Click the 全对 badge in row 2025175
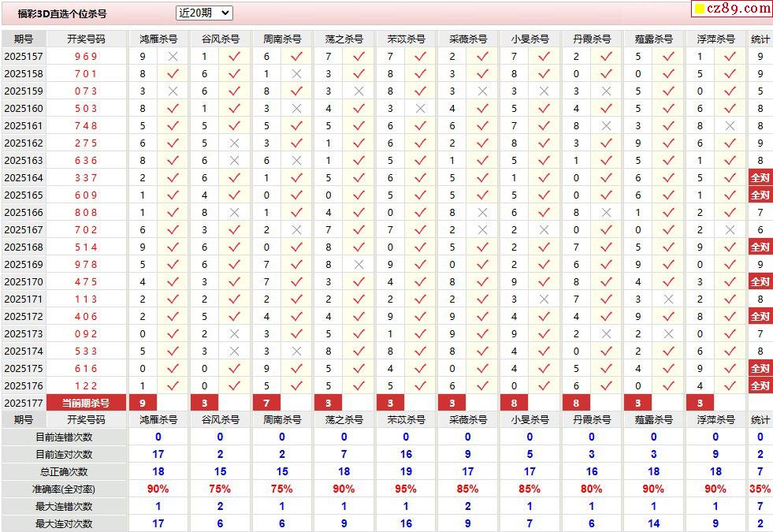The height and width of the screenshot is (532, 773). tap(760, 368)
